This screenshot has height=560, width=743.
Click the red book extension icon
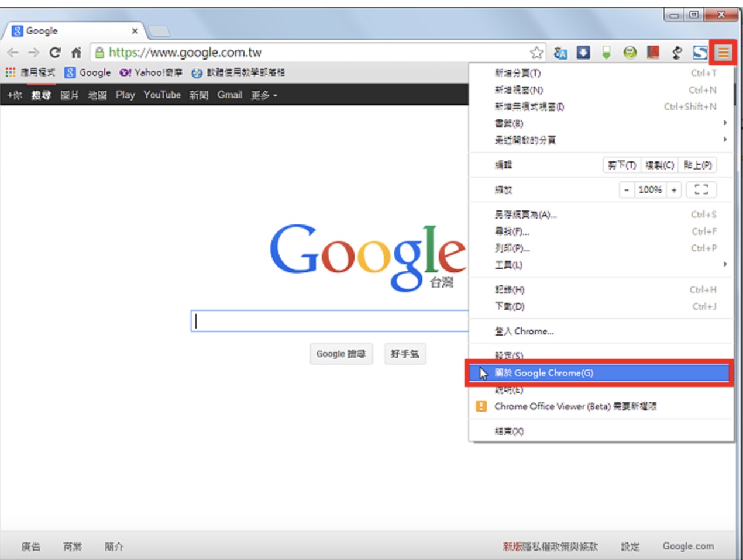[x=653, y=53]
